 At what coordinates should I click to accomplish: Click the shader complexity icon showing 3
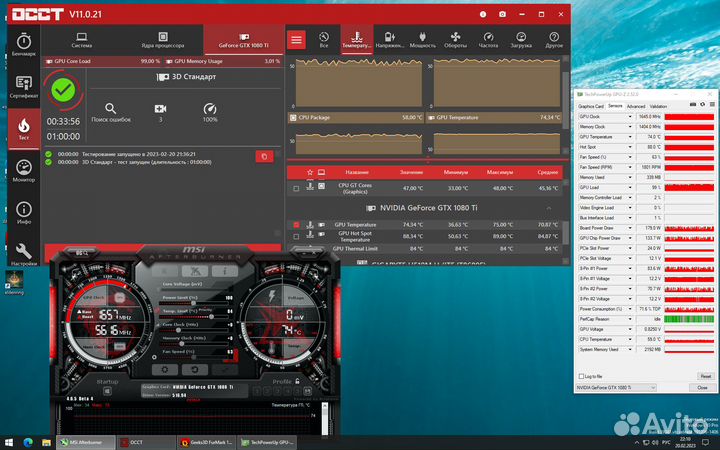click(x=160, y=109)
